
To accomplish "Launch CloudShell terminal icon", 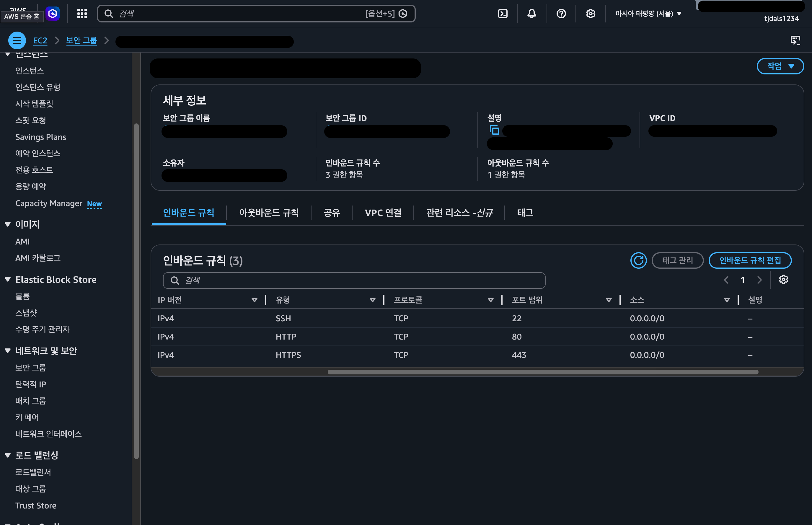I will pyautogui.click(x=503, y=14).
